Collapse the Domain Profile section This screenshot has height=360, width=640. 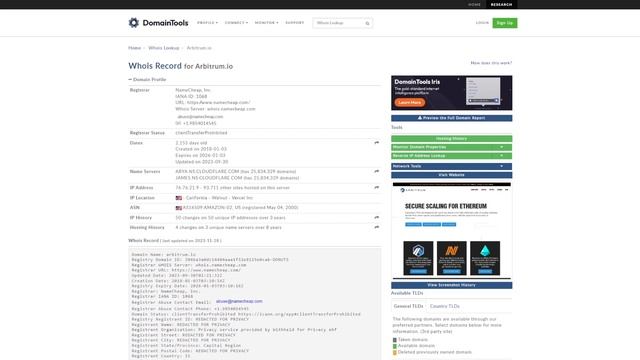(x=147, y=79)
